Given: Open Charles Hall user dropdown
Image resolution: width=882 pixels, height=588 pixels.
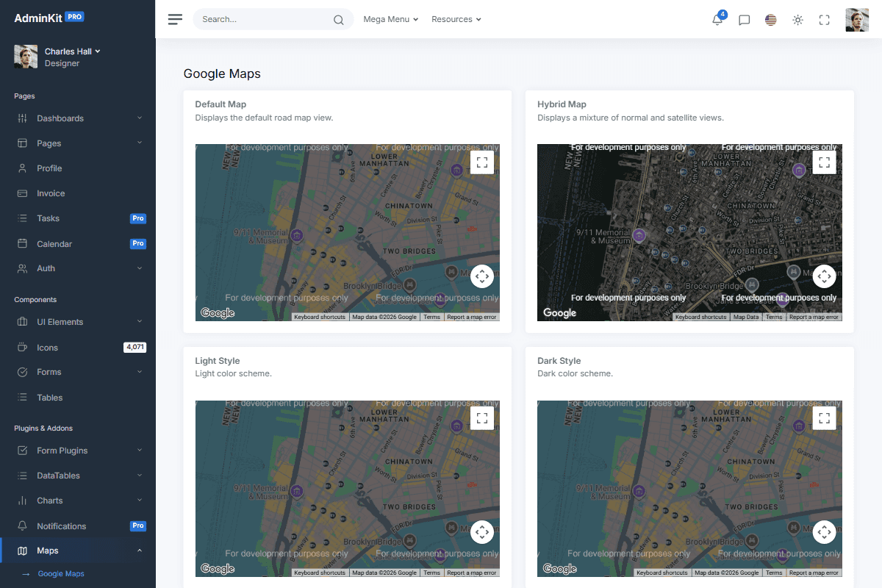Looking at the screenshot, I should click(x=73, y=51).
